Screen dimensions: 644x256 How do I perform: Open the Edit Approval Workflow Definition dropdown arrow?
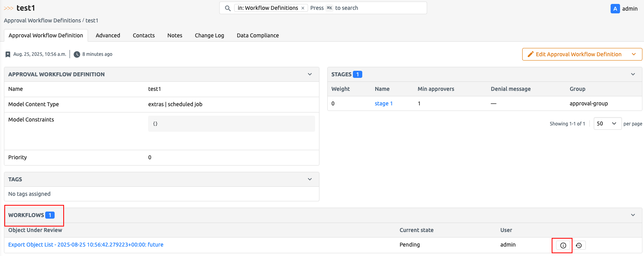tap(634, 54)
